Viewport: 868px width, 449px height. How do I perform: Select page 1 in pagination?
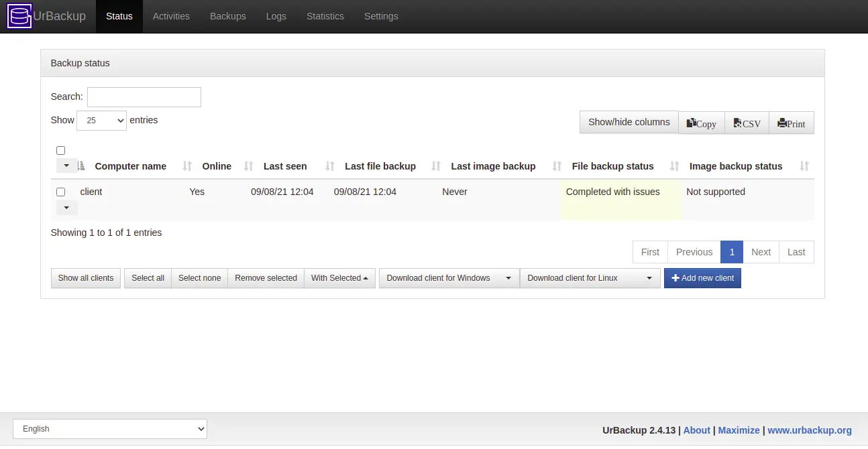click(732, 252)
